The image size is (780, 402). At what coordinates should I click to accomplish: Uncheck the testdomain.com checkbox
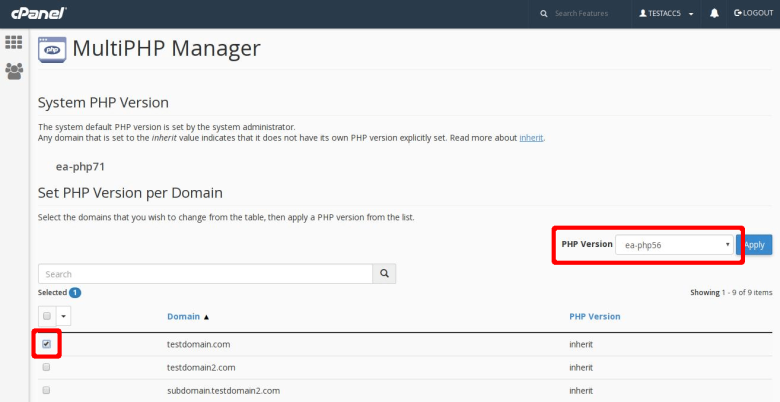coord(46,344)
